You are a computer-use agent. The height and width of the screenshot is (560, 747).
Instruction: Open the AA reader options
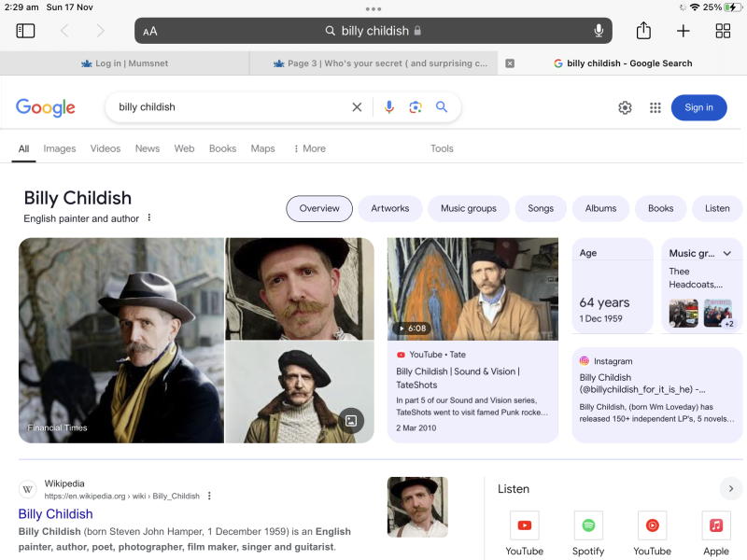tap(150, 32)
